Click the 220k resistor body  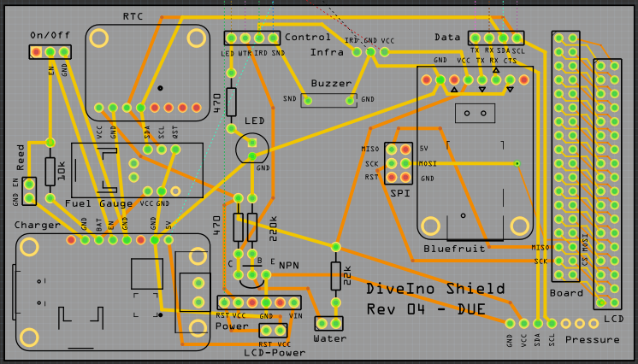(252, 227)
